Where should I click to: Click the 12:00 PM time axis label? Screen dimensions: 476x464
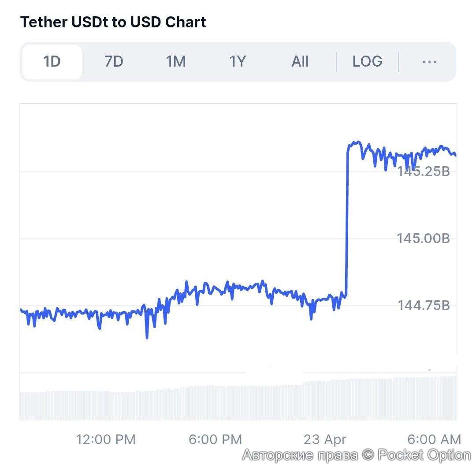[106, 439]
